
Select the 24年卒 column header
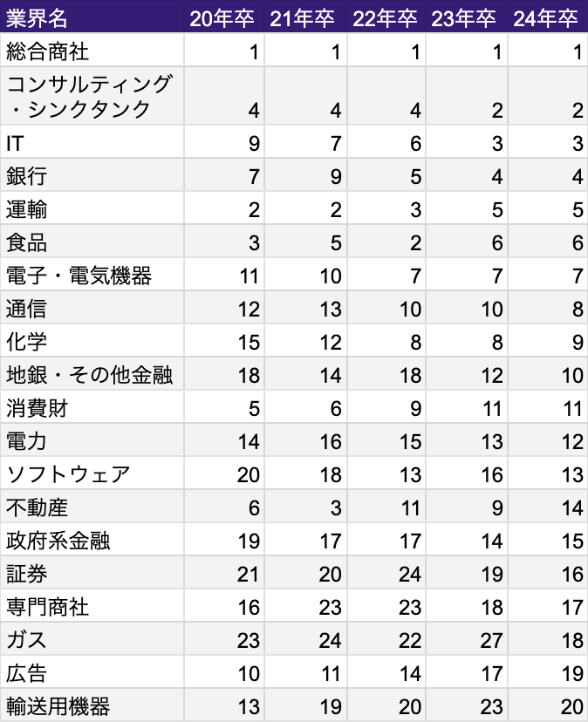pos(546,18)
